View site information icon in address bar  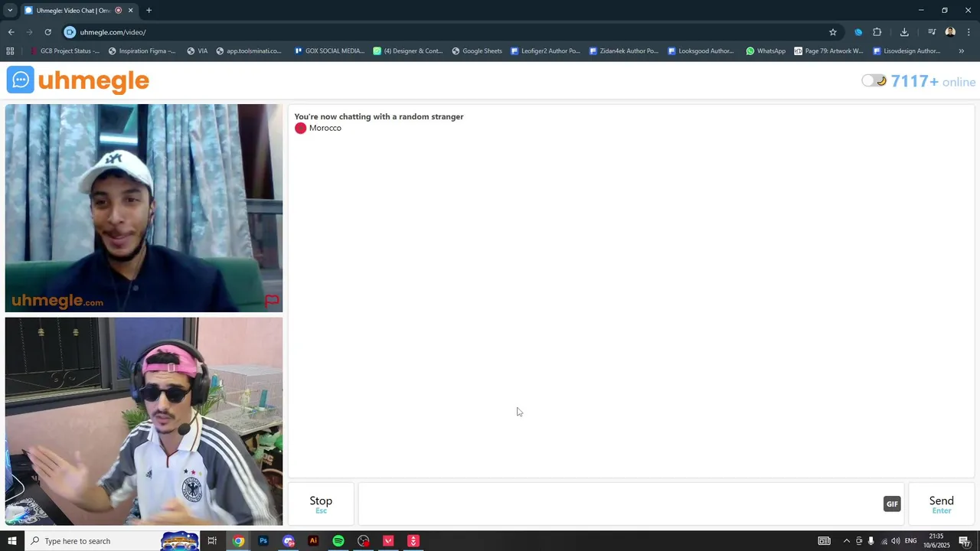70,32
